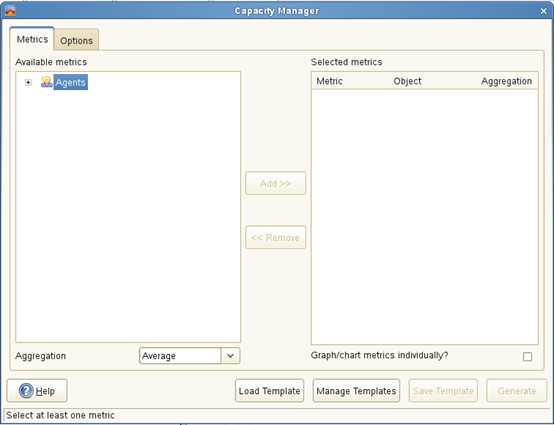Enable Graph/chart metrics individually checkbox

point(527,356)
